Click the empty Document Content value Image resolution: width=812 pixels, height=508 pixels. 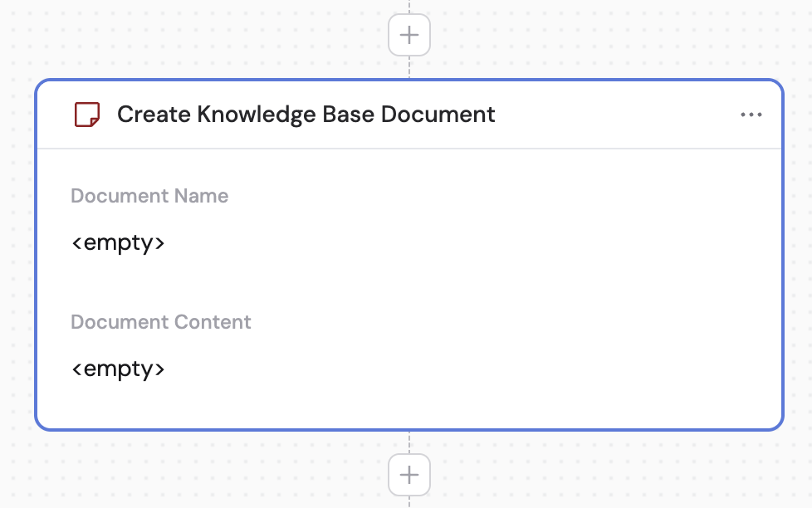pyautogui.click(x=119, y=369)
